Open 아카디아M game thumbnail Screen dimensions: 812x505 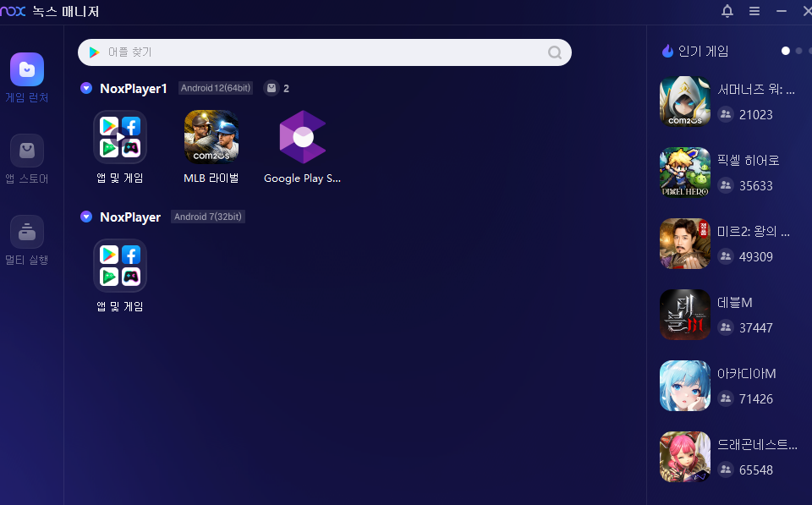[x=684, y=386]
